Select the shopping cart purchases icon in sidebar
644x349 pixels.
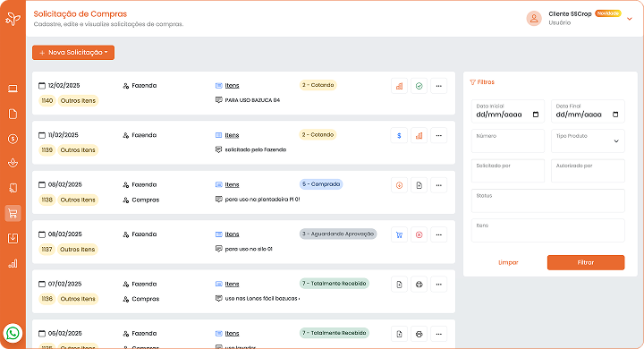(x=13, y=213)
